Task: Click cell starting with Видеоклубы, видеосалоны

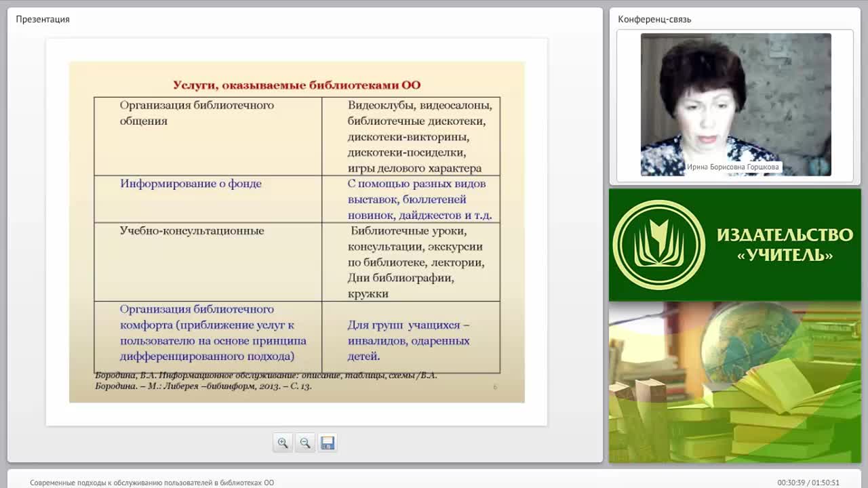Action: [411, 136]
